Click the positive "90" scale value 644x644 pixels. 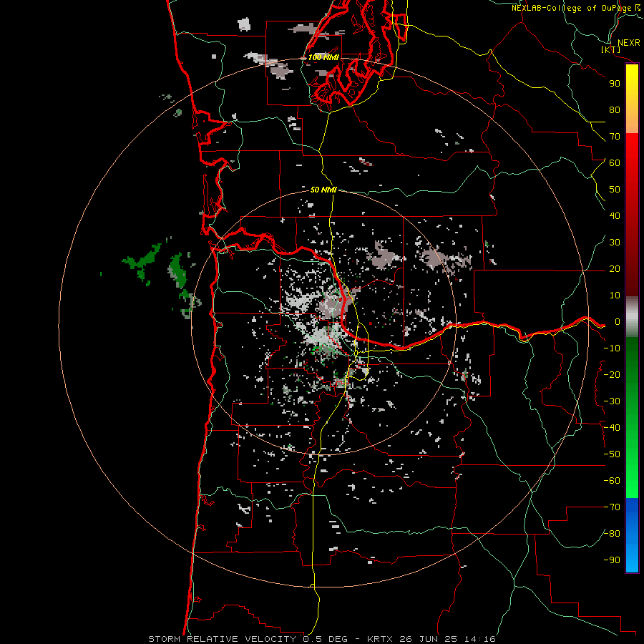615,84
